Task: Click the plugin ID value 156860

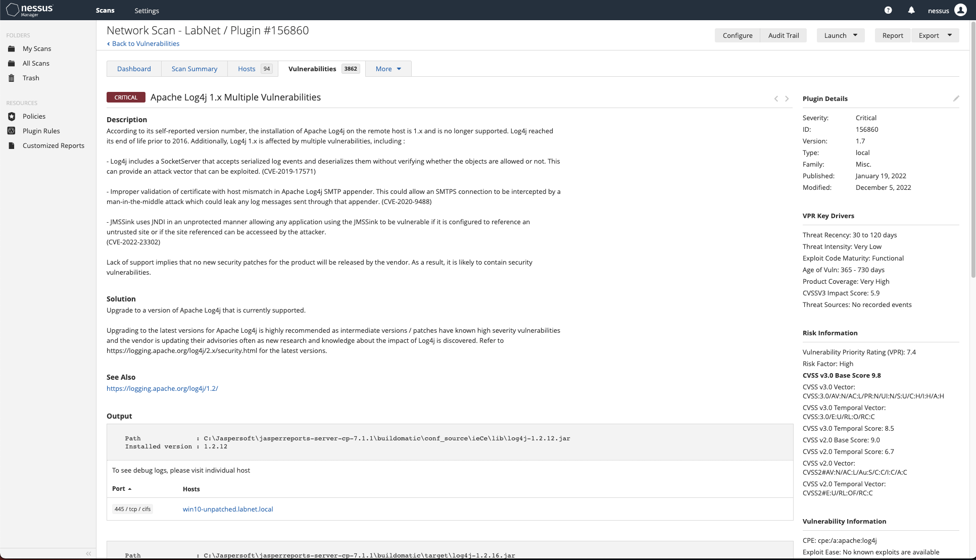Action: coord(867,129)
